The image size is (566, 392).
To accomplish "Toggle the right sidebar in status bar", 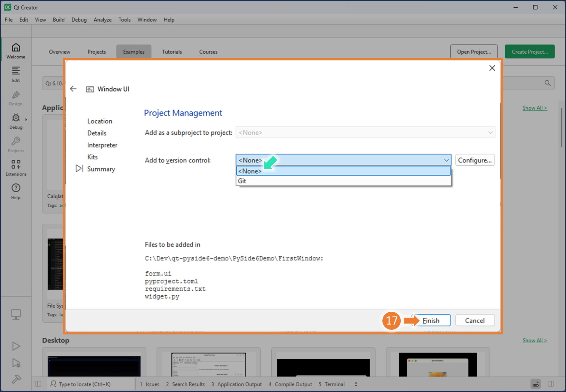I will 551,384.
